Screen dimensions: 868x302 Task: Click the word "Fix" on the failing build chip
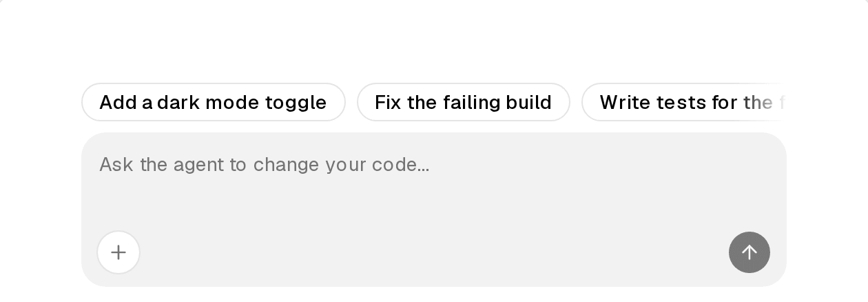click(389, 102)
